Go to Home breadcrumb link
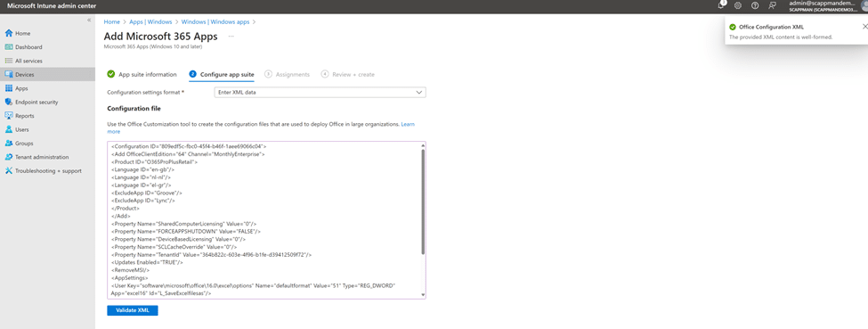Screen dimensions: 868x329 111,21
